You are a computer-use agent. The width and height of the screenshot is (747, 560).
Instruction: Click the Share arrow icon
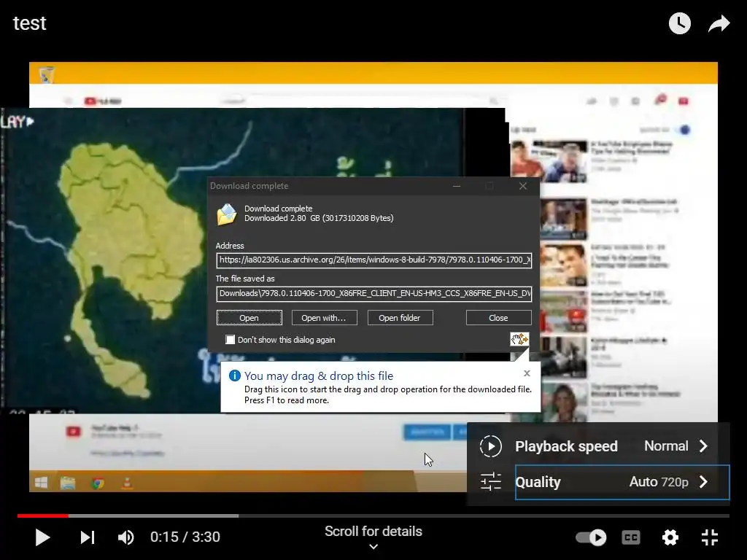click(x=719, y=23)
